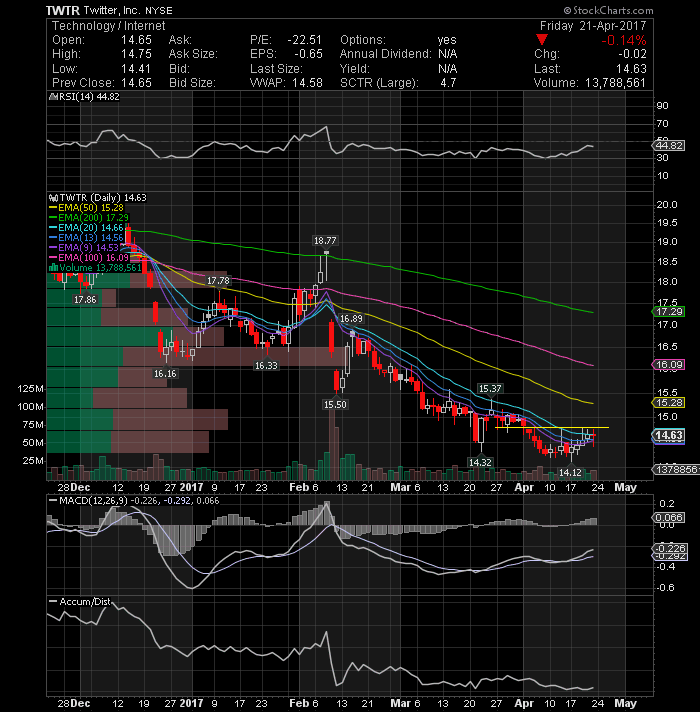Click the 17.78 price annotation
This screenshot has width=700, height=712.
click(218, 281)
